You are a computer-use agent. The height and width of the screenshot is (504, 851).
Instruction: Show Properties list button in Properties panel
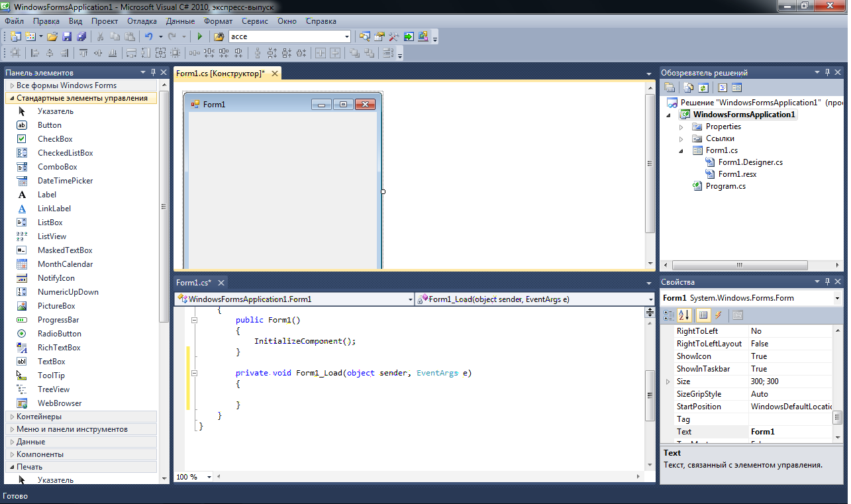click(x=703, y=315)
